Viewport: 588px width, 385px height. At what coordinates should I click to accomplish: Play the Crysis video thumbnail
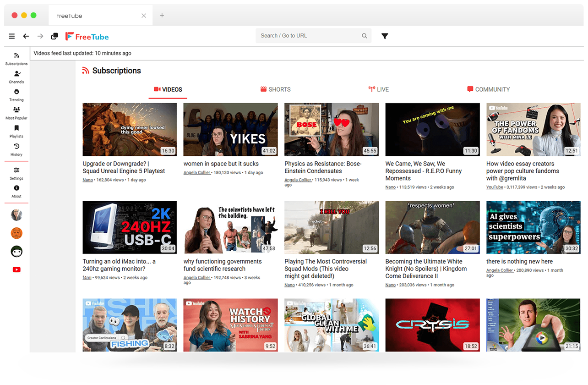(x=432, y=325)
